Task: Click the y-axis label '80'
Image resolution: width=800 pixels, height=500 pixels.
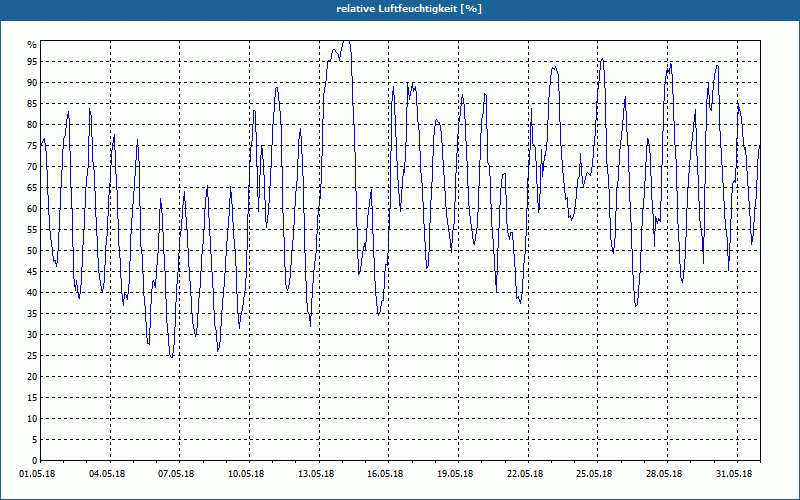Action: tap(32, 124)
